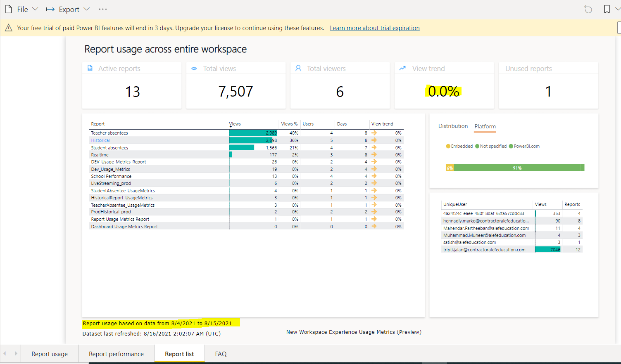The image size is (621, 364).
Task: Switch to the Report performance tab
Action: click(116, 354)
